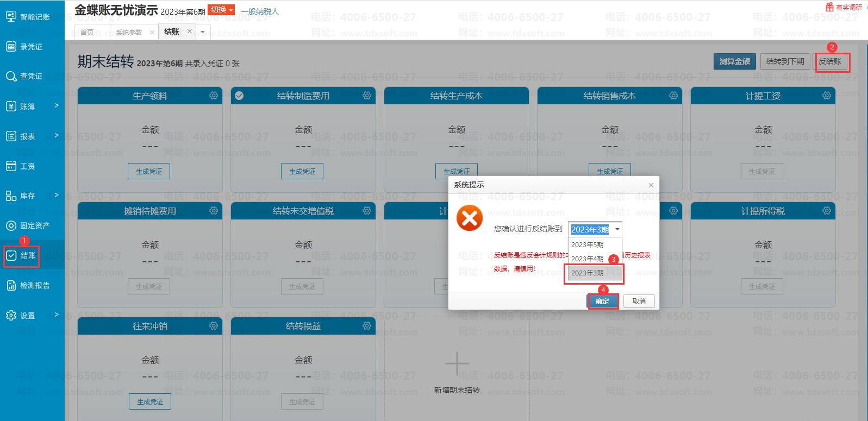The height and width of the screenshot is (421, 868).
Task: Open 检测报告 in the sidebar
Action: [x=11, y=285]
